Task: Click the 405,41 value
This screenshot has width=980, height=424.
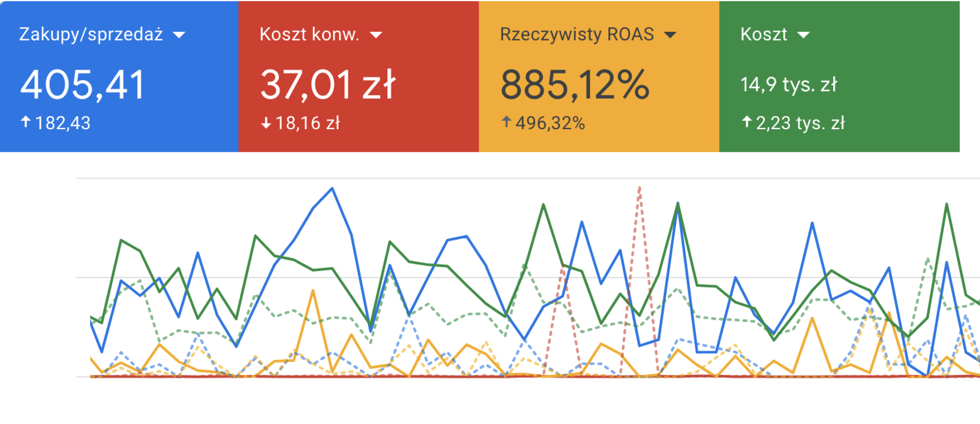Action: (x=82, y=85)
